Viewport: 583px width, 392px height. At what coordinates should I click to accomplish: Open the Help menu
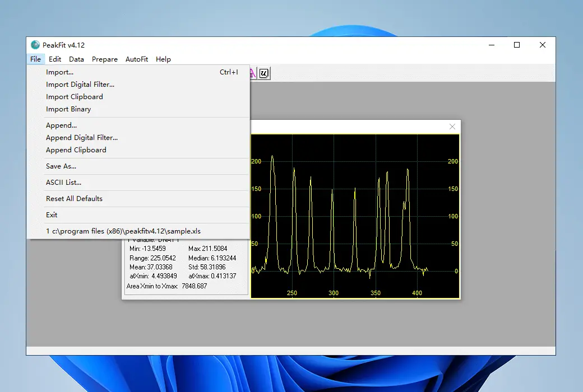(x=163, y=59)
